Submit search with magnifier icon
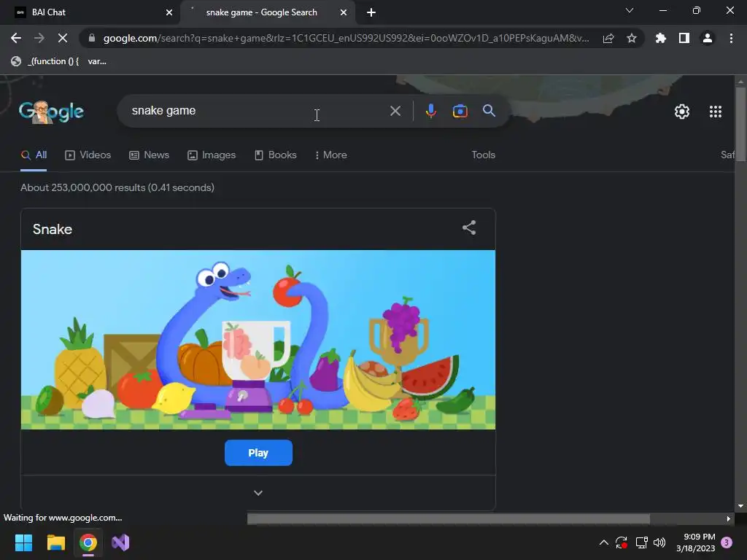This screenshot has height=560, width=747. pyautogui.click(x=489, y=111)
